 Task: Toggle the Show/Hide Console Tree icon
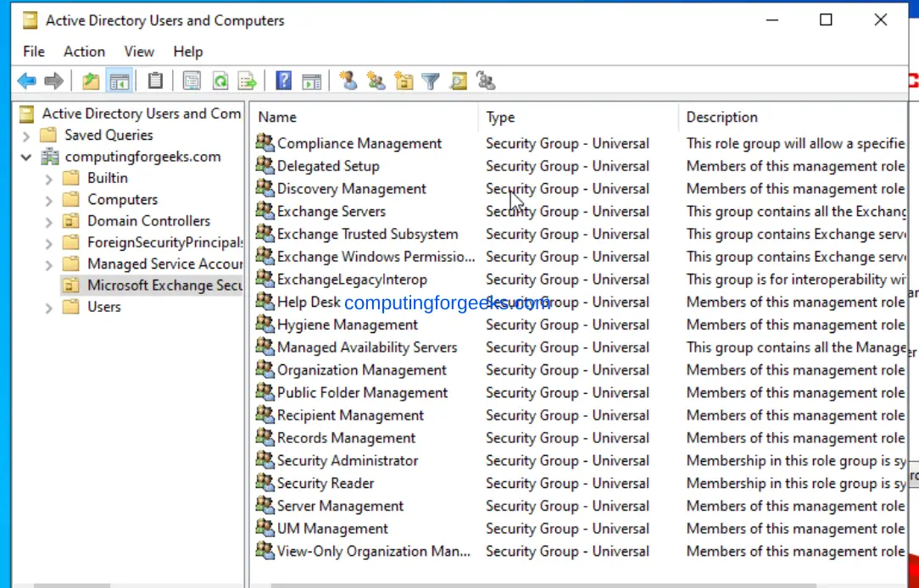(120, 80)
